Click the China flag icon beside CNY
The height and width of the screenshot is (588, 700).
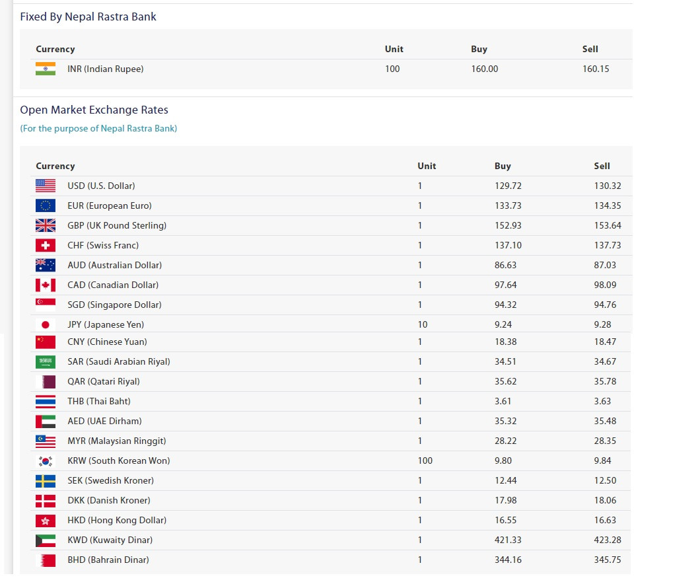46,342
